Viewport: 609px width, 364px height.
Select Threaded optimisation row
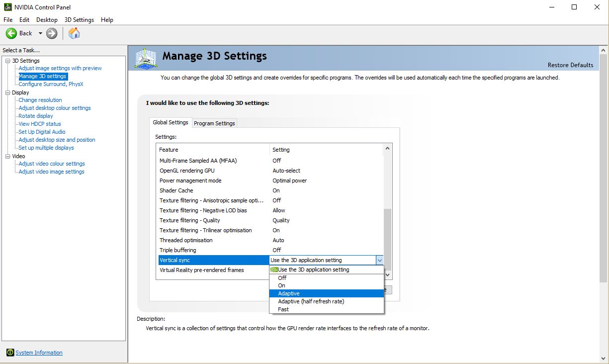(x=271, y=240)
